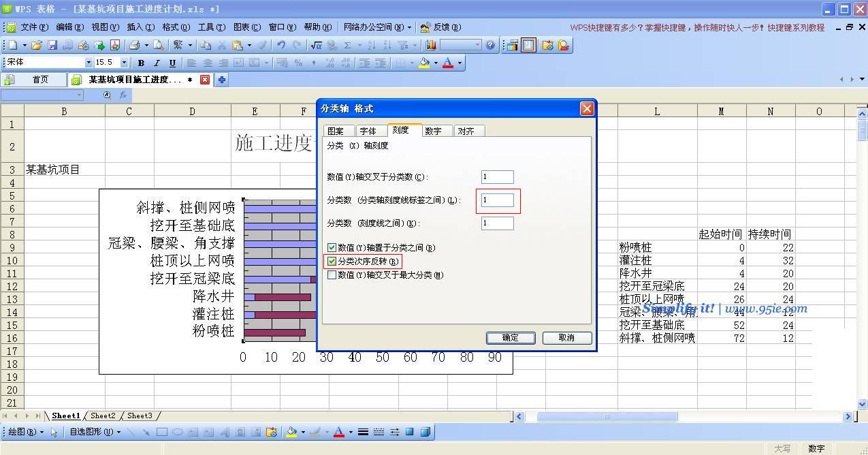This screenshot has width=868, height=455.
Task: Uncheck the 分类次序反转 checkbox
Action: 332,262
